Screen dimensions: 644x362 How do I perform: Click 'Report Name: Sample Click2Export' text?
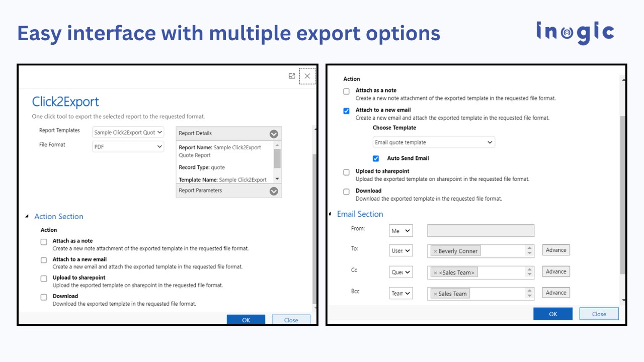[220, 148]
